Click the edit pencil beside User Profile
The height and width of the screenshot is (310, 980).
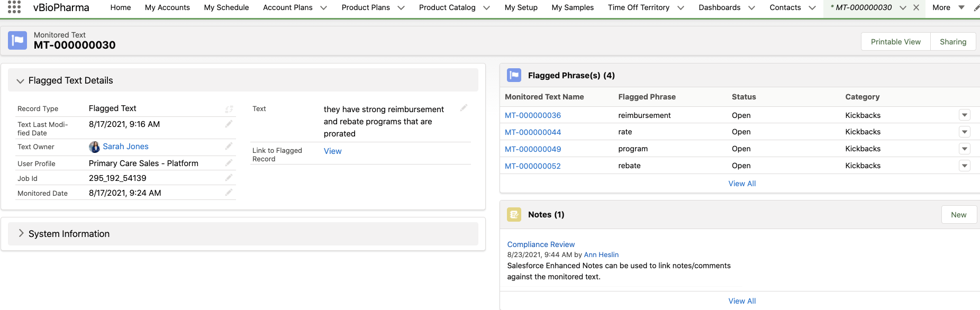pyautogui.click(x=229, y=163)
